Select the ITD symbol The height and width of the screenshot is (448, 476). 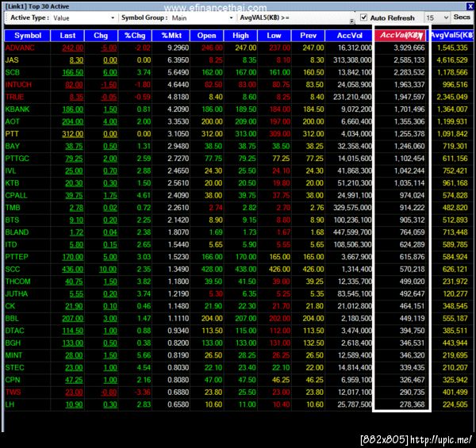tap(11, 244)
